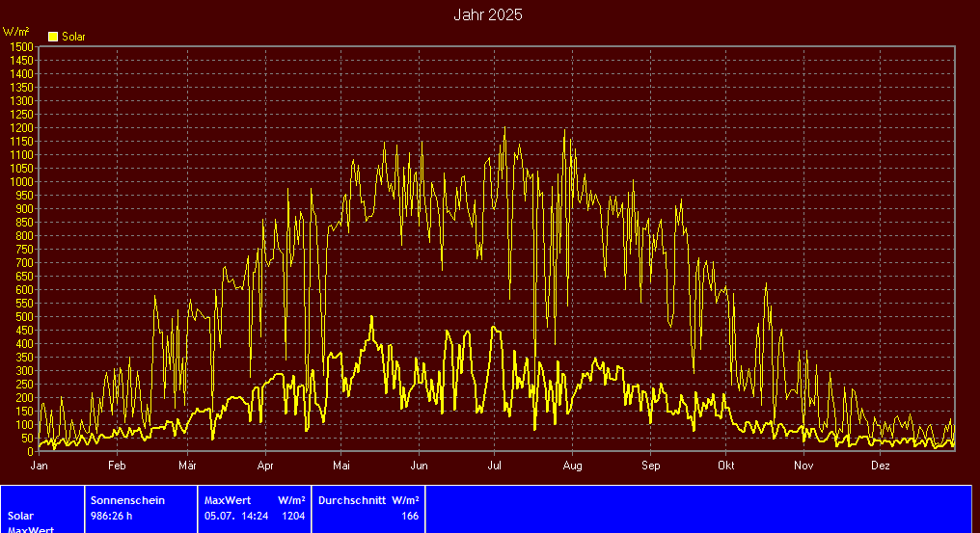Click the sunshine duration value 986:26 h

click(x=114, y=516)
